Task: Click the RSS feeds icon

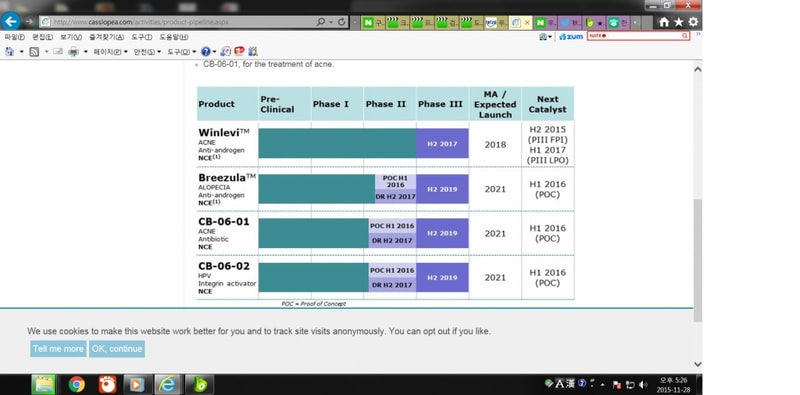Action: [x=34, y=52]
